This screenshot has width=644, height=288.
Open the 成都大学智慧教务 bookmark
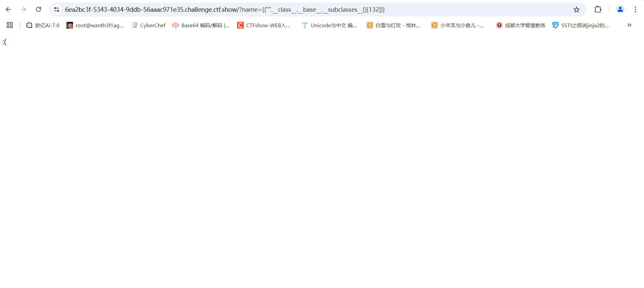(521, 25)
